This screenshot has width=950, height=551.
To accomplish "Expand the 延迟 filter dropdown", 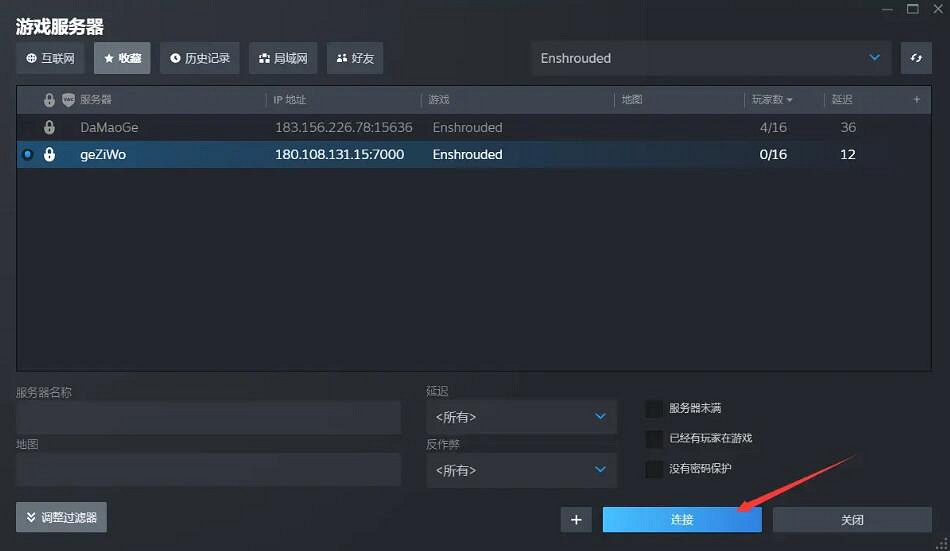I will coord(521,417).
